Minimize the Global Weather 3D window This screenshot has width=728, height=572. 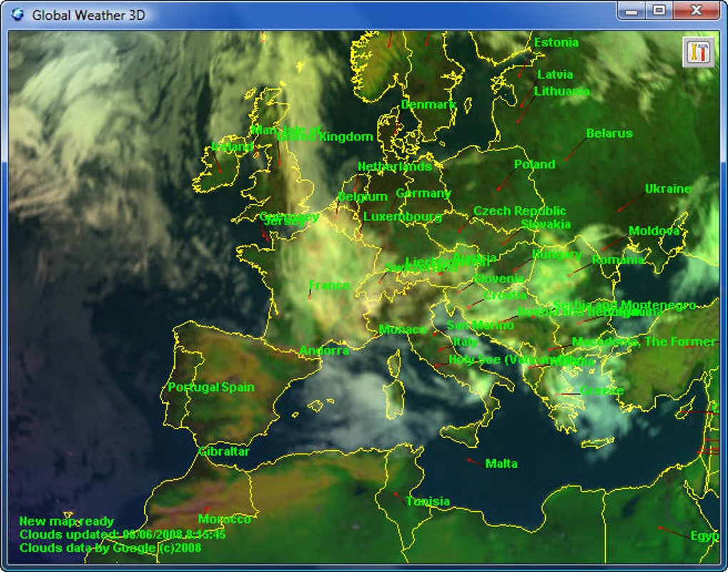(x=632, y=10)
